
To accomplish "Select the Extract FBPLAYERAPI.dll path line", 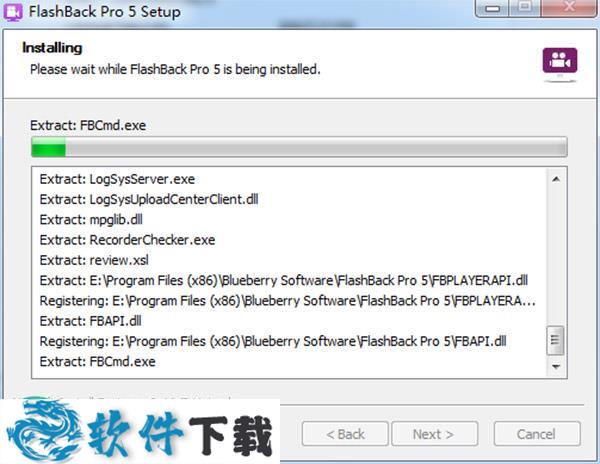I will (x=284, y=280).
